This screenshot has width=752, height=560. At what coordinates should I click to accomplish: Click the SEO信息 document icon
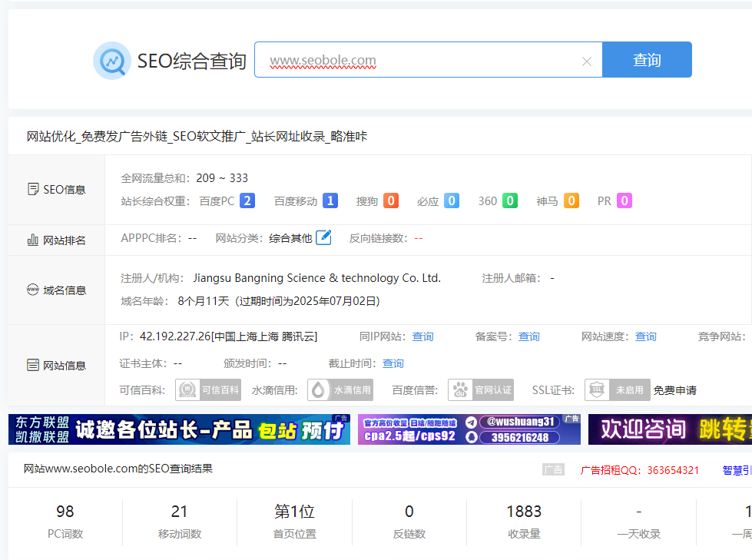point(32,189)
